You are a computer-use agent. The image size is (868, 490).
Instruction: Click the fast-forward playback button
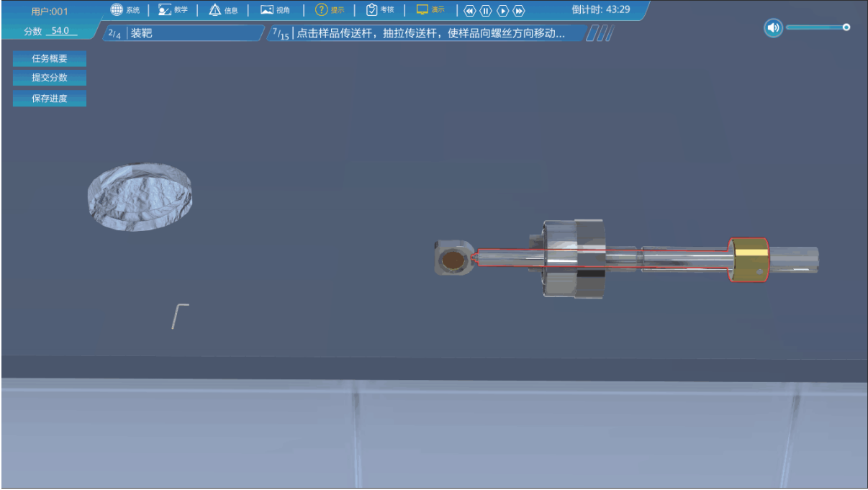click(x=519, y=11)
